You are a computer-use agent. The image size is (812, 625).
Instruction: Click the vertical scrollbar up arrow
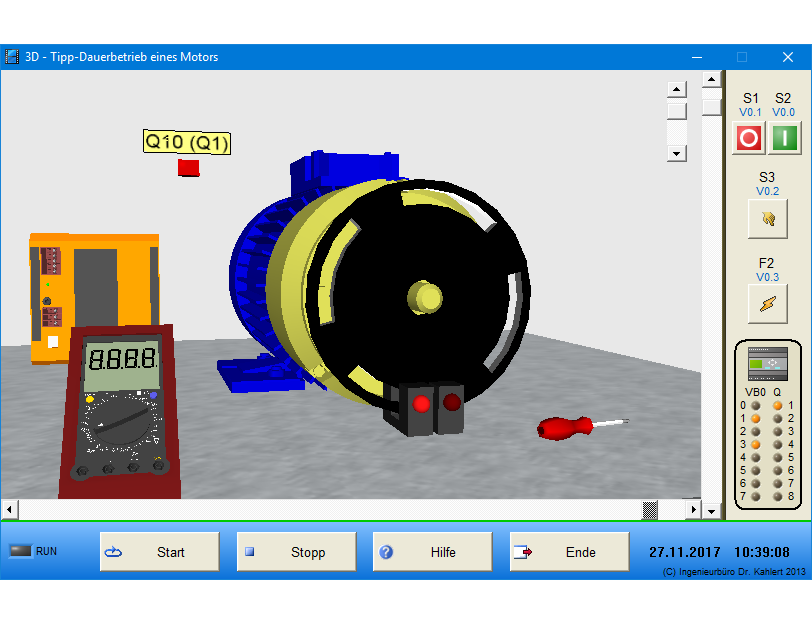[712, 79]
